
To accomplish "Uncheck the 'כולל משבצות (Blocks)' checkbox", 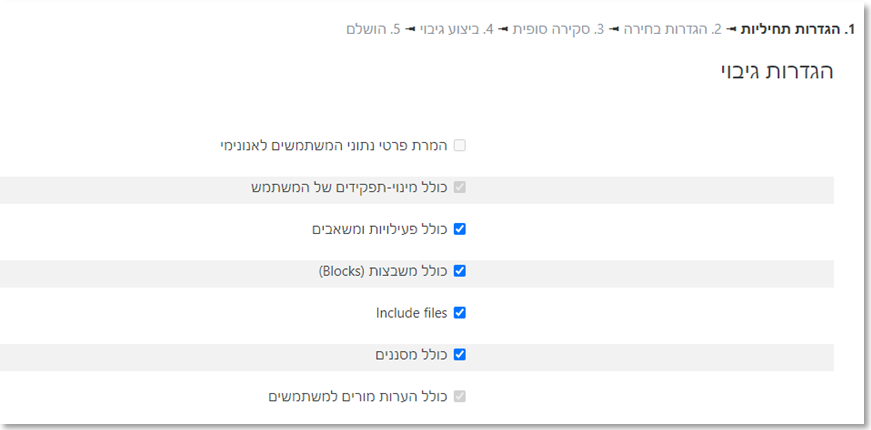I will point(460,271).
